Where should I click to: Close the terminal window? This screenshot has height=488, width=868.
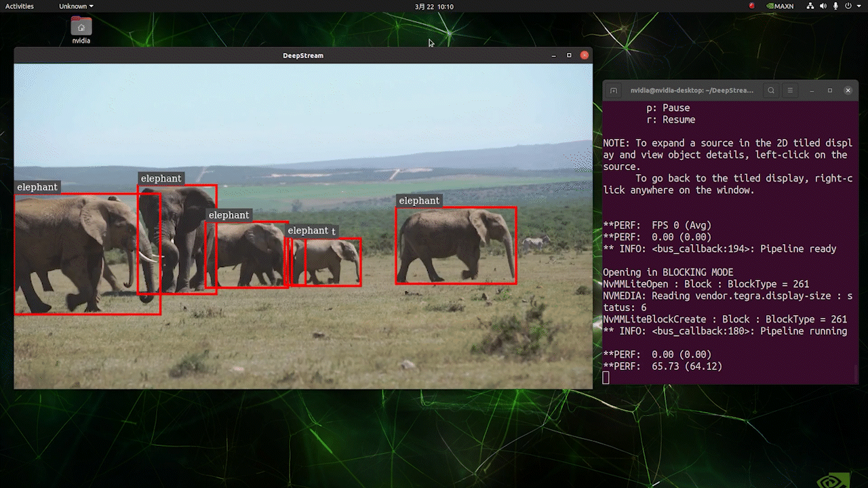click(848, 90)
